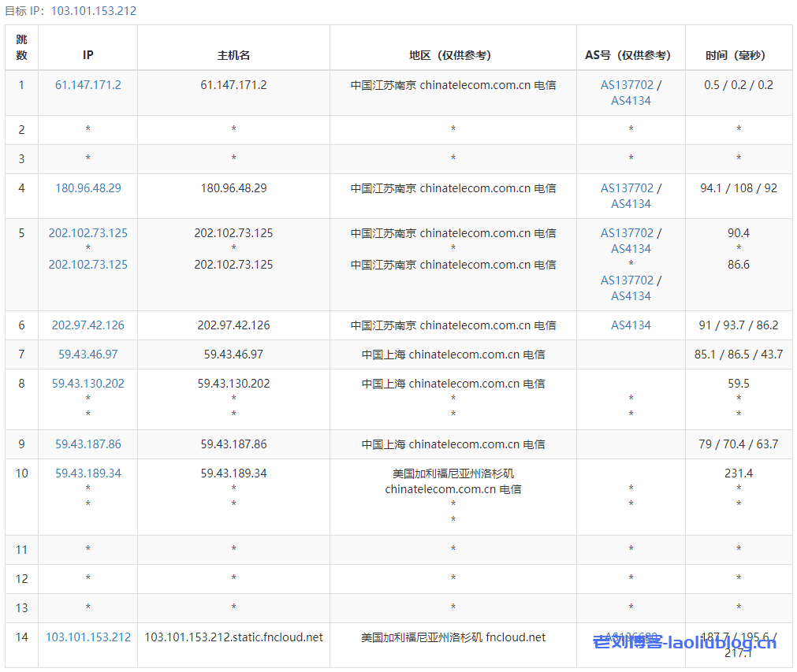Click the 主机名 column header
The image size is (797, 672).
pos(233,55)
